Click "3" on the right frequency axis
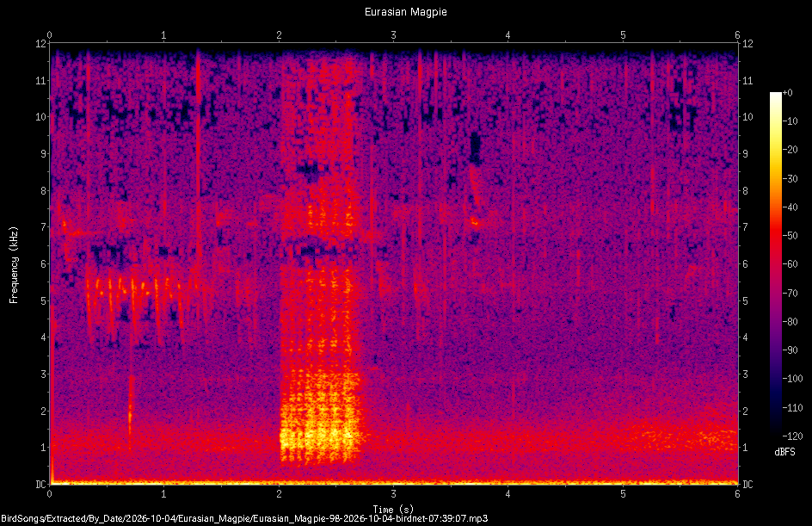 [x=745, y=374]
